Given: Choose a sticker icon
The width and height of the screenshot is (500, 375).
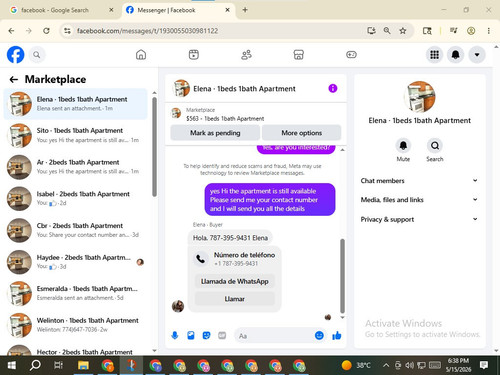Looking at the screenshot, I should (x=206, y=335).
